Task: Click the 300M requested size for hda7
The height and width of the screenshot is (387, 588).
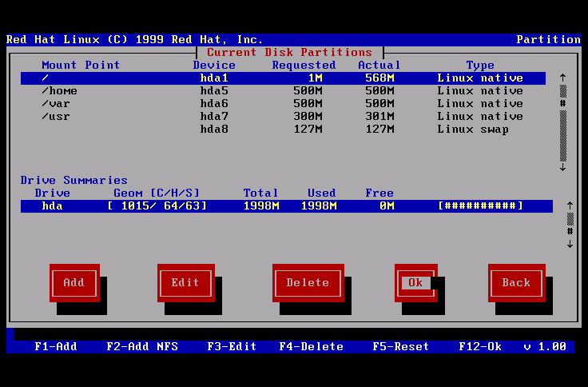Action: pyautogui.click(x=308, y=117)
